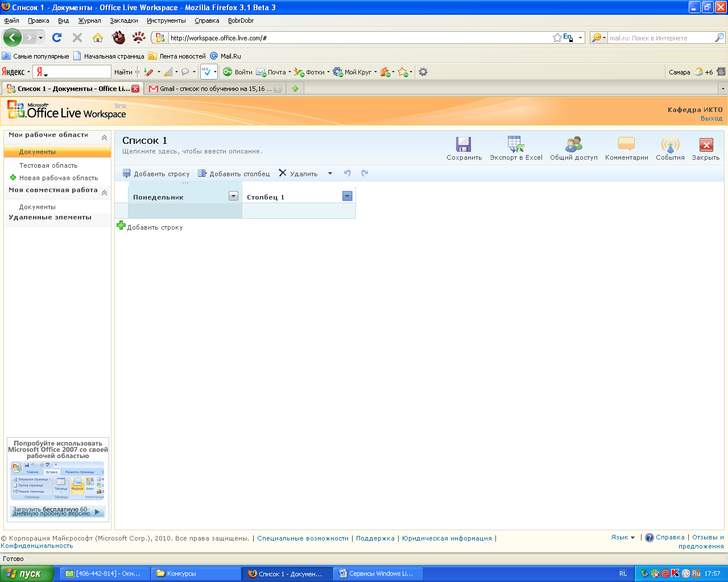Screen dimensions: 728x582
Task: Open the Файл menu
Action: 11,20
